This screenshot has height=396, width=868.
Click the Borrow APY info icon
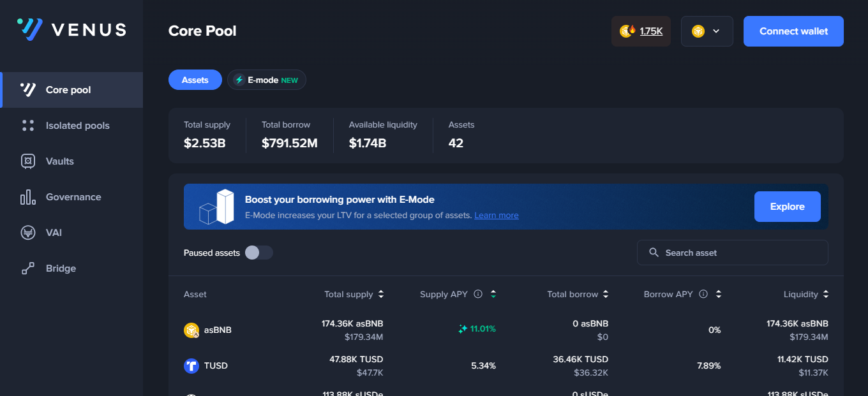pyautogui.click(x=703, y=295)
